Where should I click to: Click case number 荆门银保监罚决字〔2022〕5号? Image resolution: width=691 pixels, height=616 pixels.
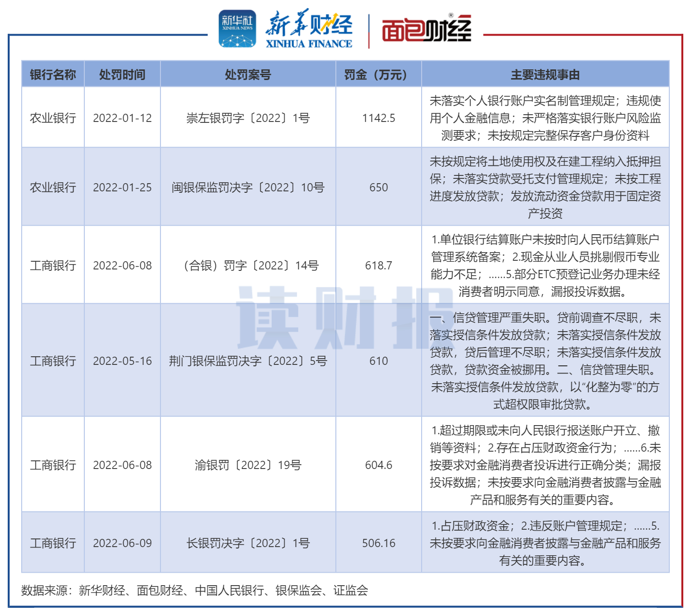[x=248, y=361]
